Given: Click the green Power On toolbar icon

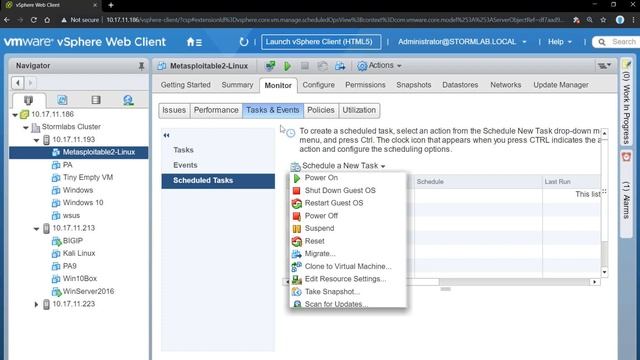Looking at the screenshot, I should tap(287, 66).
